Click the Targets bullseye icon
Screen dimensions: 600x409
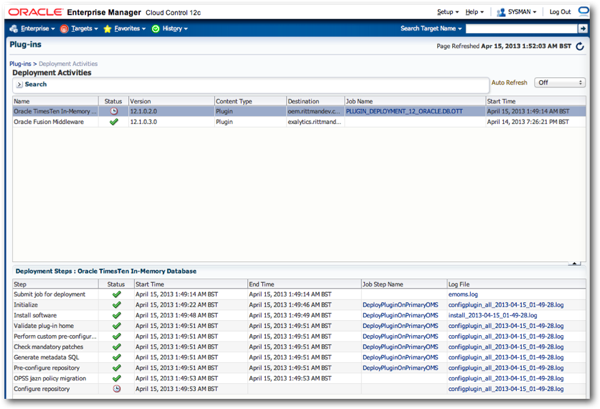pyautogui.click(x=64, y=29)
